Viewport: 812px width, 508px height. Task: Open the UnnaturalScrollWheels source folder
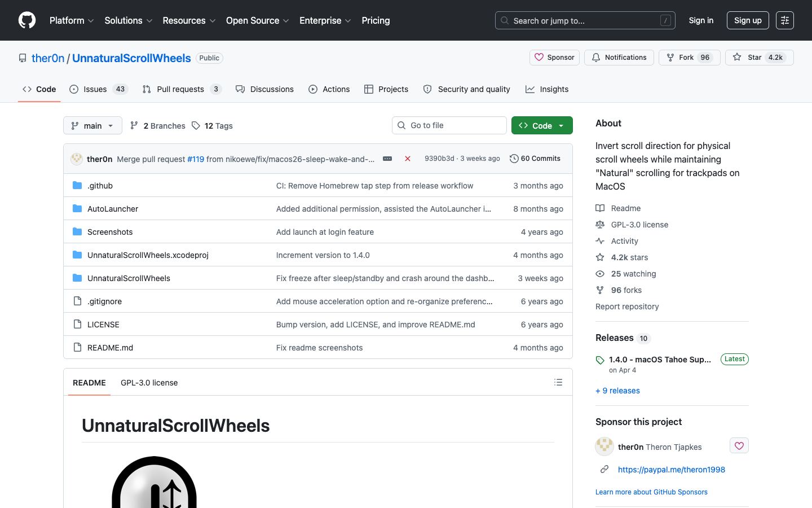pos(129,278)
